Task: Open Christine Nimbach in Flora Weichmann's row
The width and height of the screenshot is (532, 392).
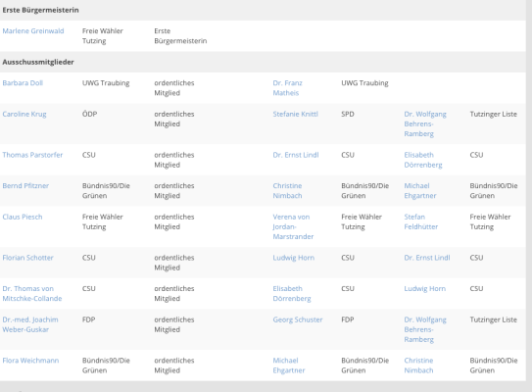Action: coord(418,366)
